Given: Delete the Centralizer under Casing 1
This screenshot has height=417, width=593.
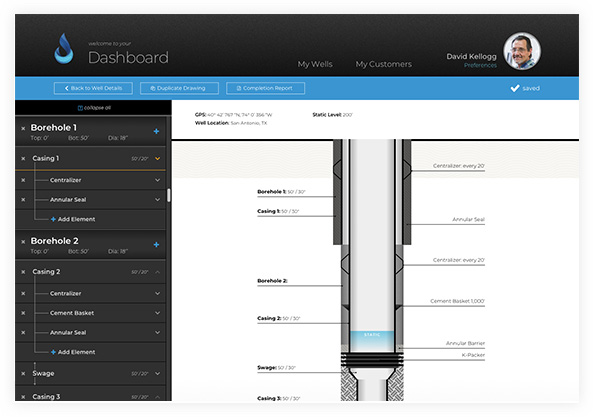Looking at the screenshot, I should click(23, 180).
